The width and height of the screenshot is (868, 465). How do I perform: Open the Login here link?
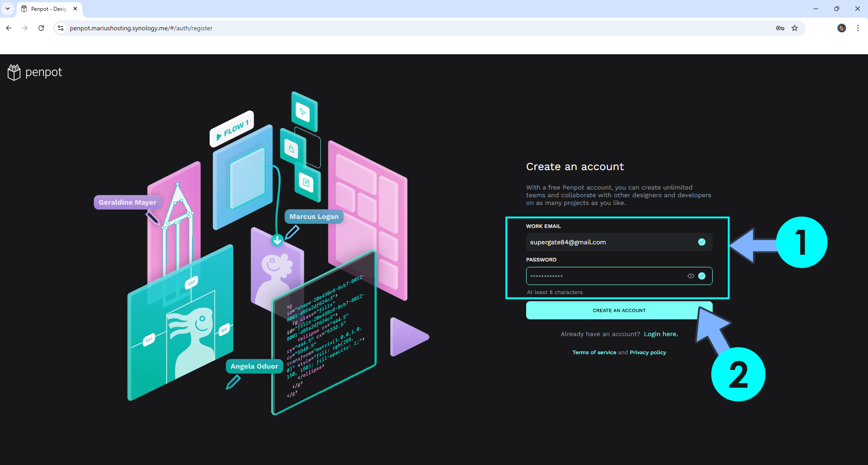pos(661,334)
